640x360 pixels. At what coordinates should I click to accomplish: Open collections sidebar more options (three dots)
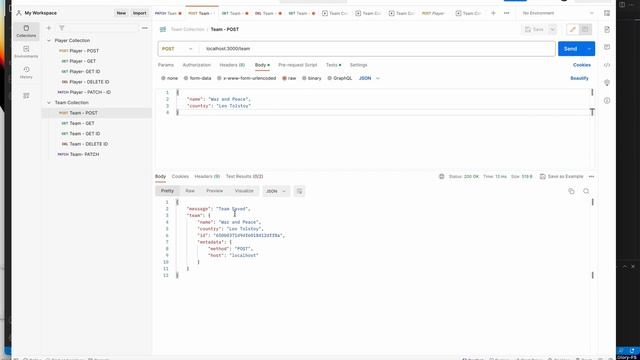tap(144, 28)
